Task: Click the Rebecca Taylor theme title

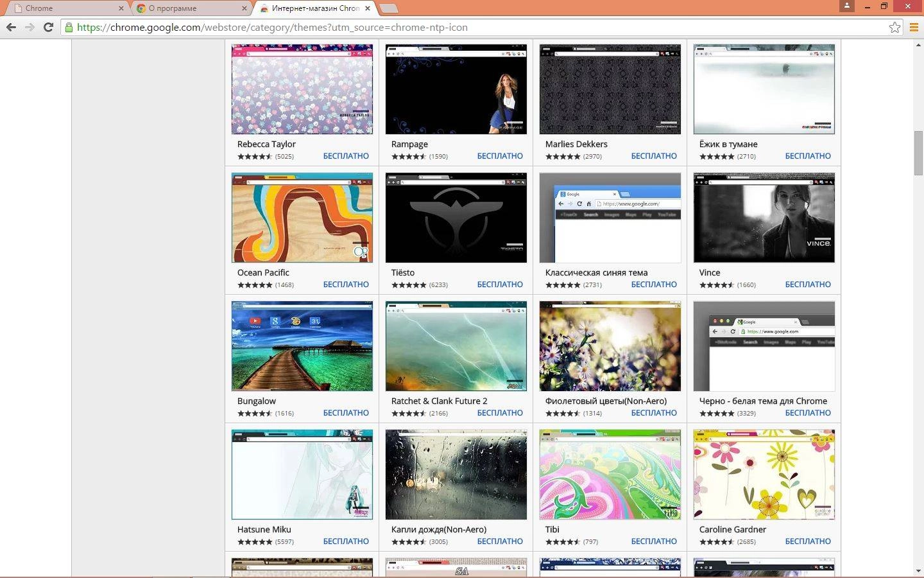Action: 266,144
